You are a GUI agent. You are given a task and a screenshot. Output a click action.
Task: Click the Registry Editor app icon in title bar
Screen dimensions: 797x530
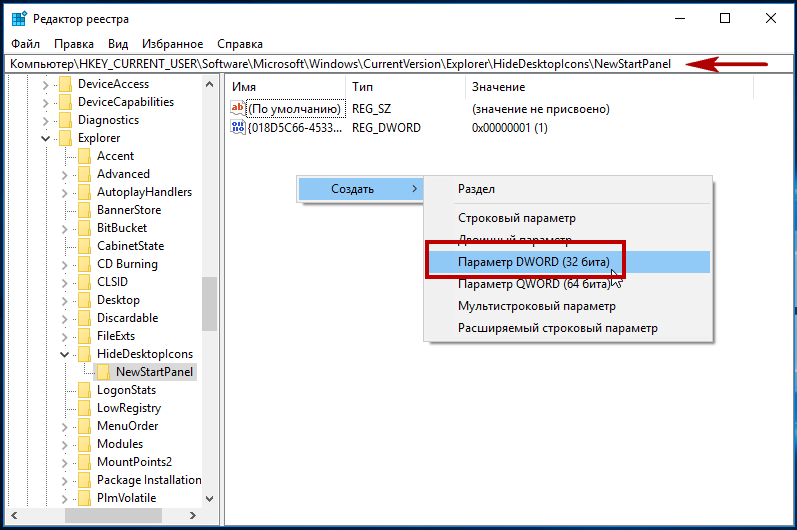[x=19, y=19]
